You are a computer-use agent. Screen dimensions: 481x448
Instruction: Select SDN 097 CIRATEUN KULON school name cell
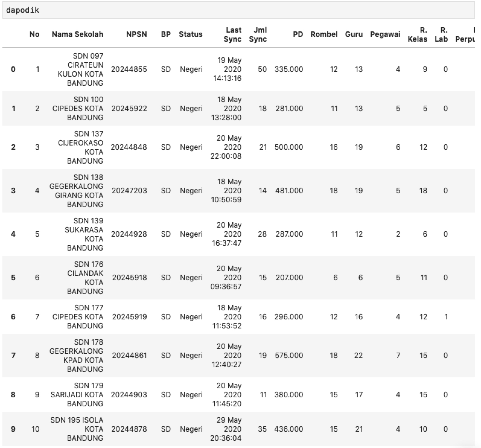80,69
